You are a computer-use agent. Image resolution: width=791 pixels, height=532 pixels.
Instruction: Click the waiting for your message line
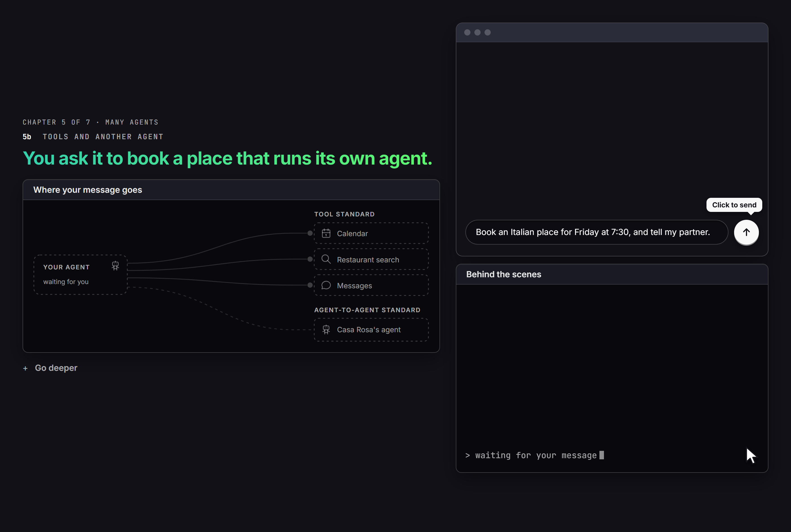coord(535,455)
